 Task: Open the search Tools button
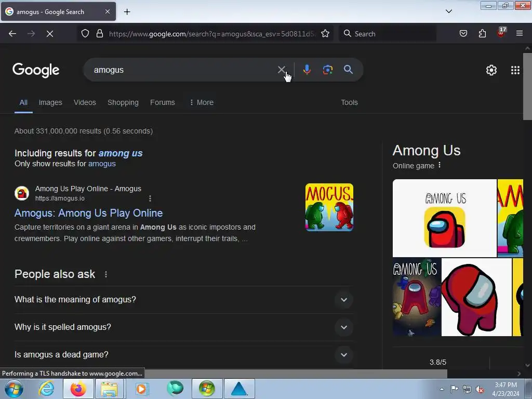(x=349, y=102)
